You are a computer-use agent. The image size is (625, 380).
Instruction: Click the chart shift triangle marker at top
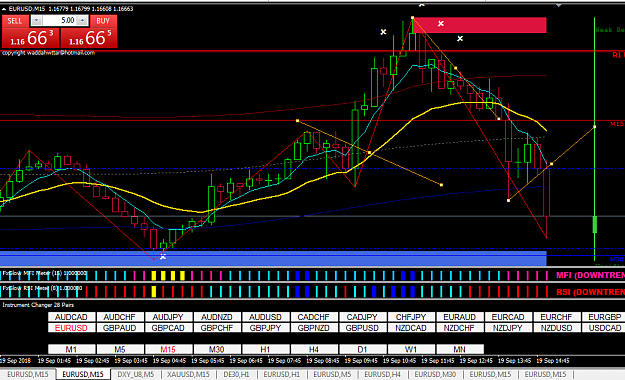559,5
